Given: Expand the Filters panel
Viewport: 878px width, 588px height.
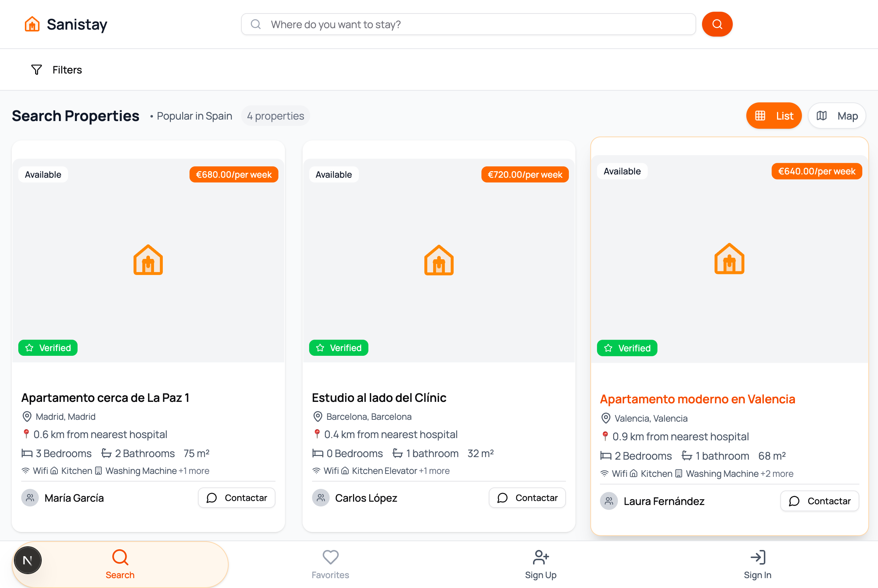Looking at the screenshot, I should coord(57,70).
